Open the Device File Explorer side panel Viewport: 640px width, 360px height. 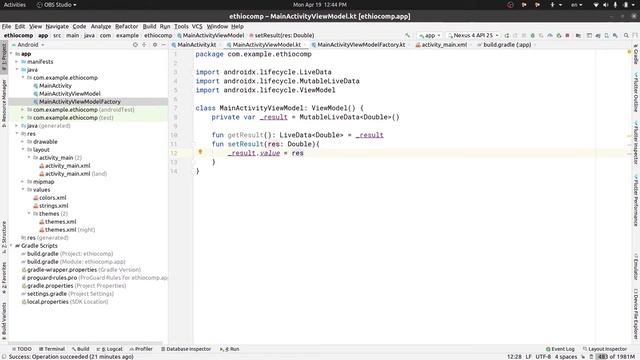point(636,313)
